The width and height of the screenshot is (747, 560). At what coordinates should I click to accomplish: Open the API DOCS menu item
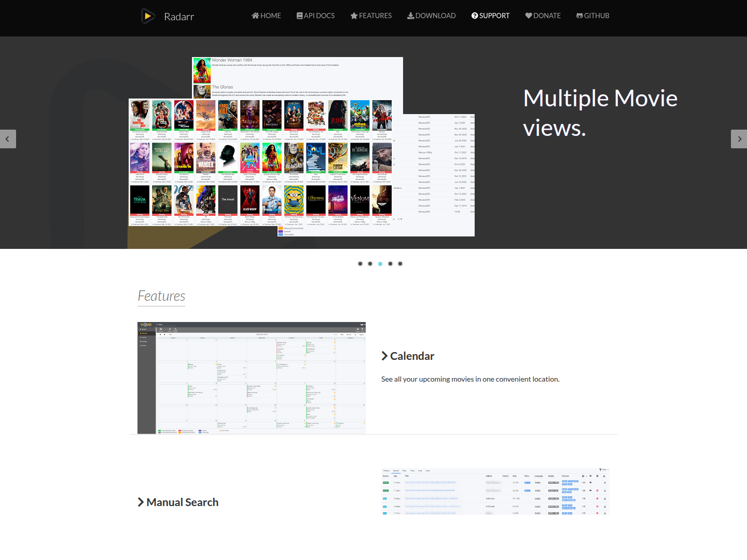[x=315, y=16]
